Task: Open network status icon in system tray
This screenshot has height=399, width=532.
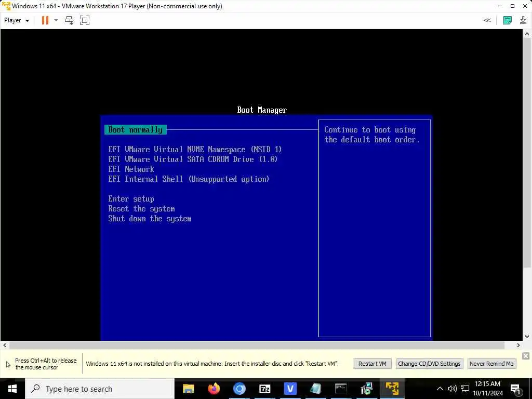Action: pyautogui.click(x=465, y=389)
